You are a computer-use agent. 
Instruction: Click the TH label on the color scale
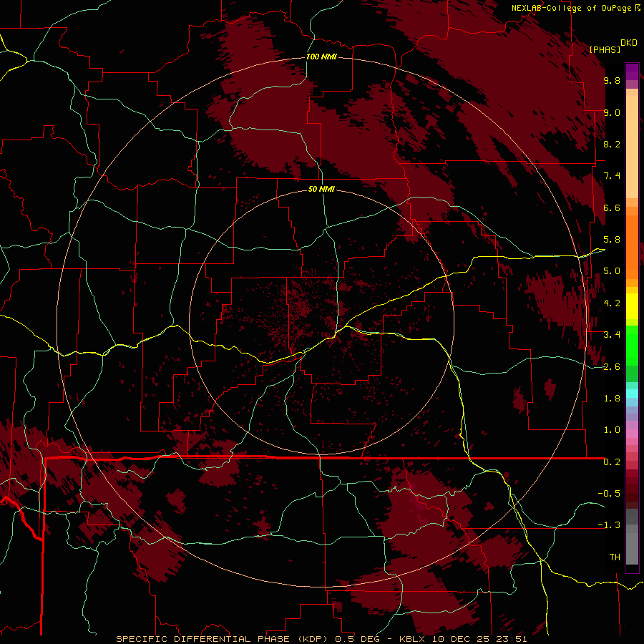[x=615, y=557]
